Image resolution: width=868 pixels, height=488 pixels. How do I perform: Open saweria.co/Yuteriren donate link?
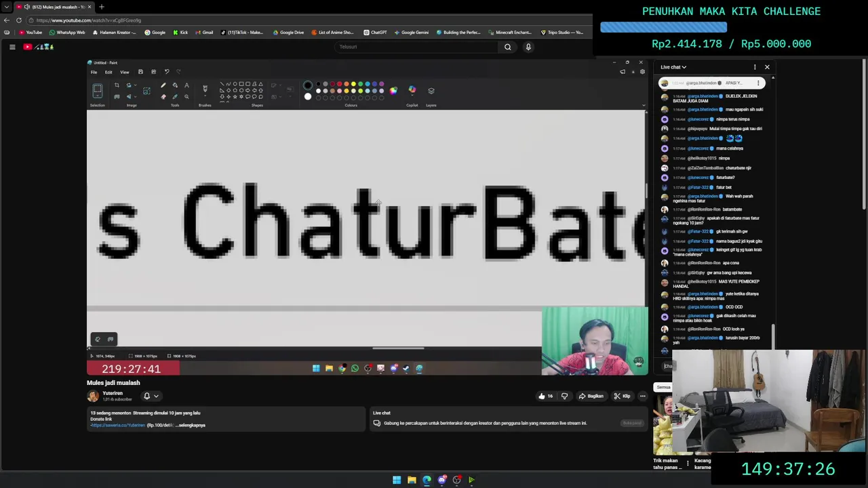click(x=118, y=425)
